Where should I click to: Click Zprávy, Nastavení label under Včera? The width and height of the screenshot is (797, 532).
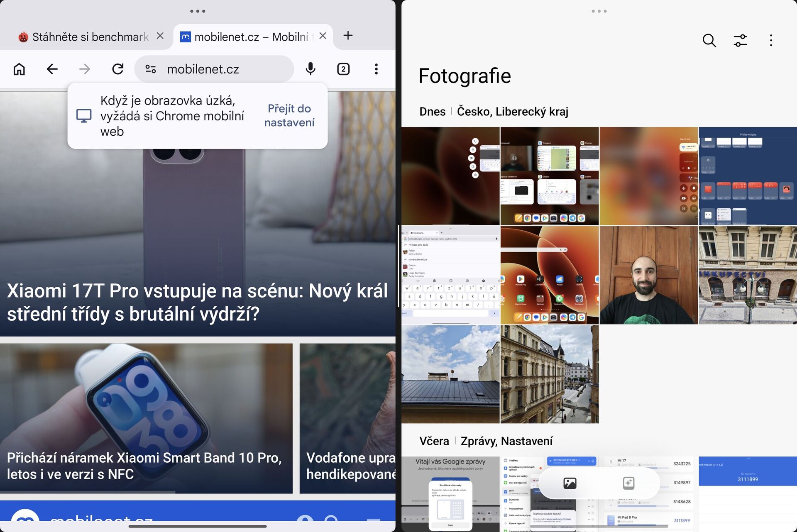(x=506, y=441)
